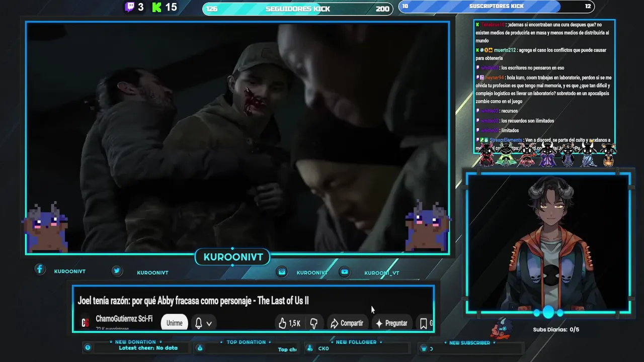Viewport: 644px width, 362px height.
Task: Click the glowing knob on webcam slider
Action: point(548,313)
